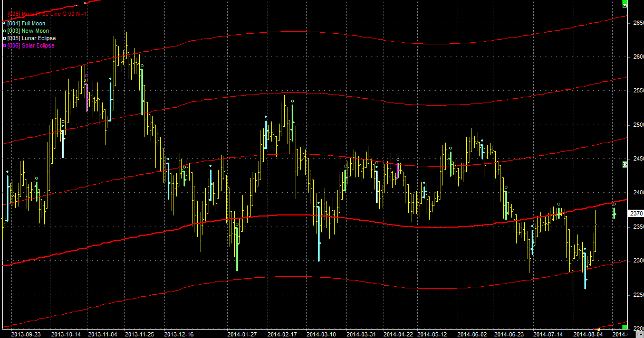Click the 2014-02-17 date label
This screenshot has height=338, width=644.
click(x=283, y=334)
